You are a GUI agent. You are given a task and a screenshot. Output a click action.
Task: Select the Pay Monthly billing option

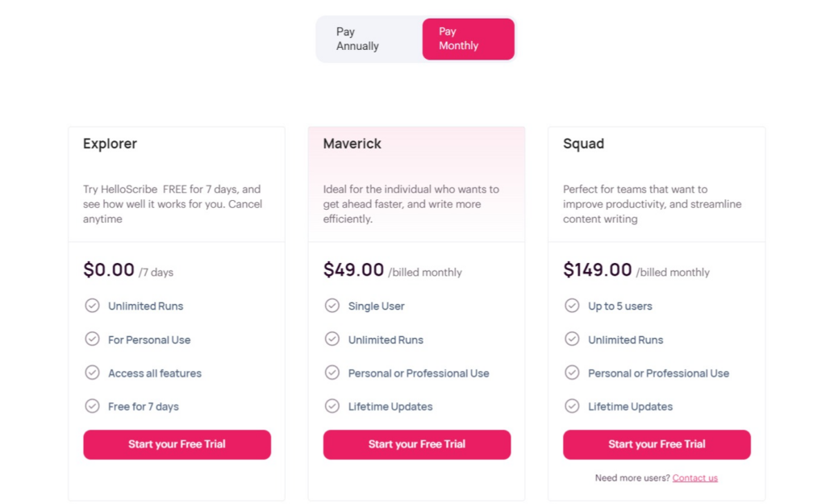point(468,39)
